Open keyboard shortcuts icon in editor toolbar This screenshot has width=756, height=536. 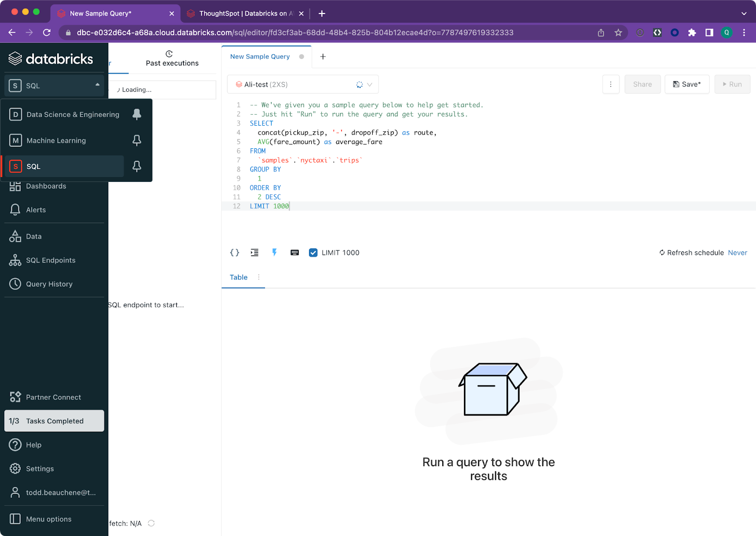[x=295, y=253]
